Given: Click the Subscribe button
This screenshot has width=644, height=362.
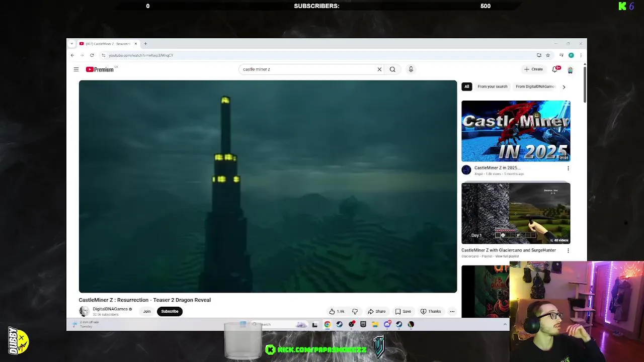Looking at the screenshot, I should [x=170, y=311].
